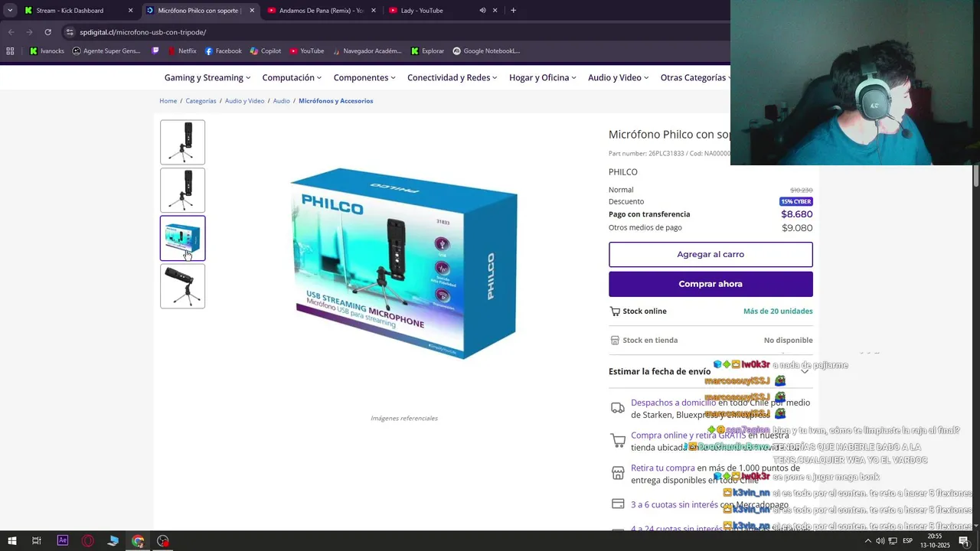Open the Chrome tab search dropdown
980x551 pixels.
10,11
